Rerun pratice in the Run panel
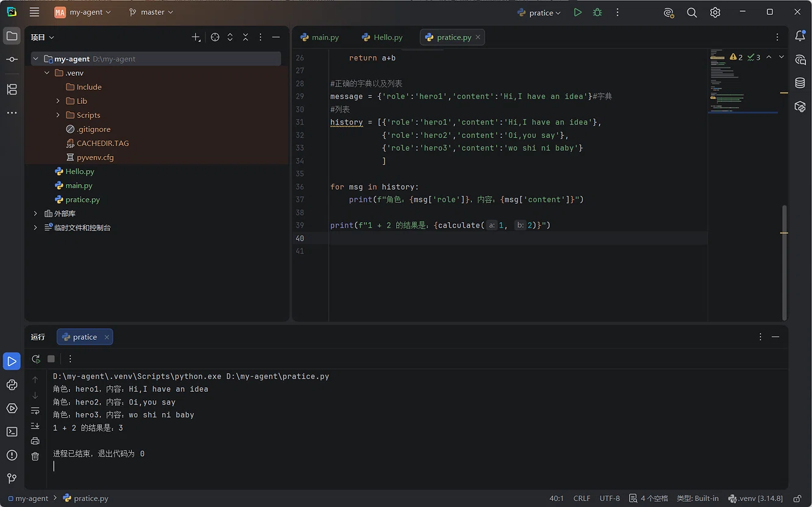Image resolution: width=812 pixels, height=507 pixels. (36, 359)
